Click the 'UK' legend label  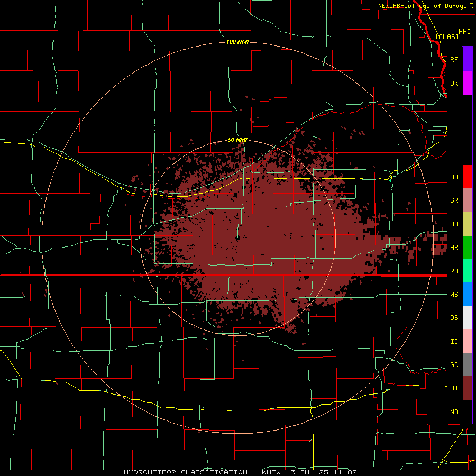[454, 83]
